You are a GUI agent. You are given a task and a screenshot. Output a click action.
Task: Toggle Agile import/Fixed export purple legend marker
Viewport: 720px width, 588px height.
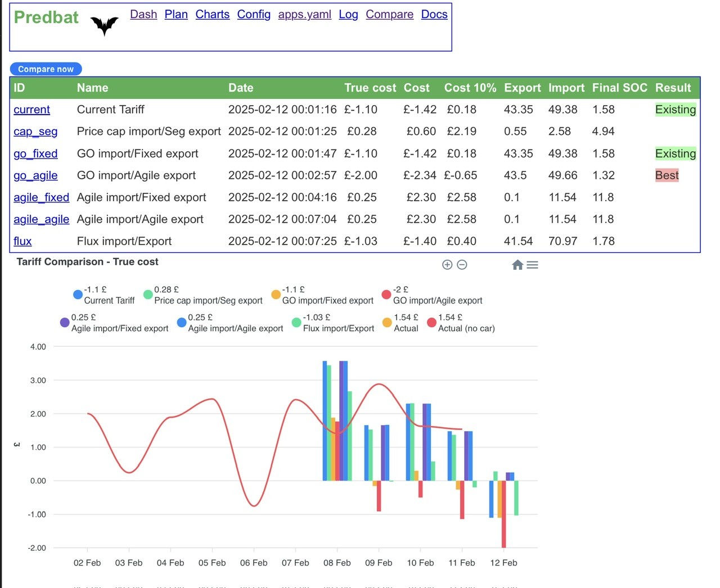pyautogui.click(x=65, y=323)
